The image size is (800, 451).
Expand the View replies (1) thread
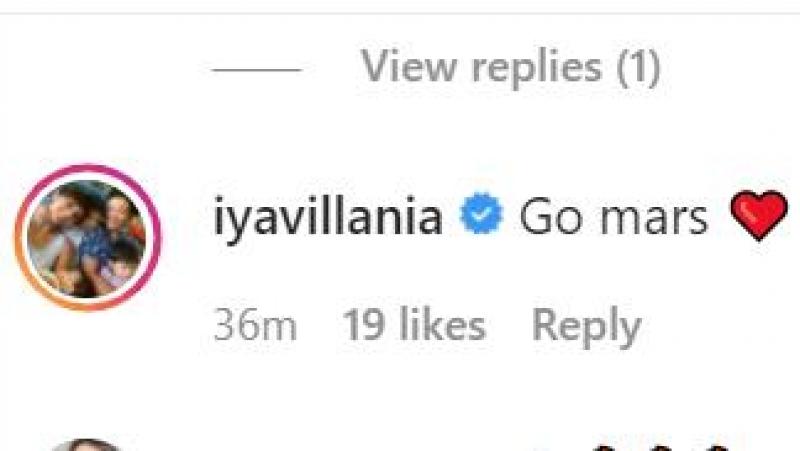point(510,67)
